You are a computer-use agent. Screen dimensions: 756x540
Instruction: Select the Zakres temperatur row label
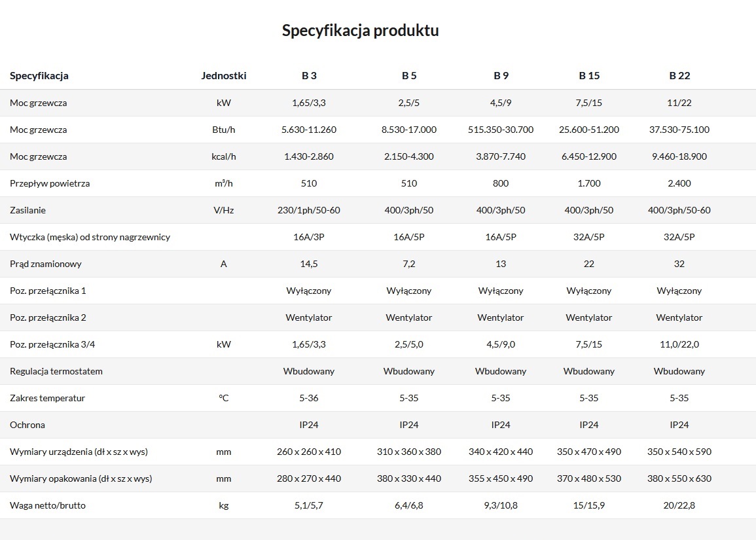coord(47,398)
